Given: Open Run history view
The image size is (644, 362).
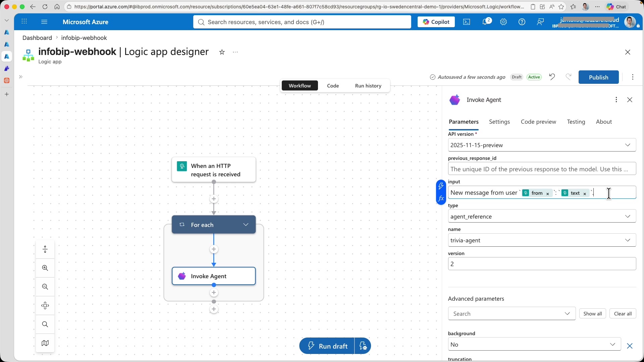Looking at the screenshot, I should tap(368, 86).
